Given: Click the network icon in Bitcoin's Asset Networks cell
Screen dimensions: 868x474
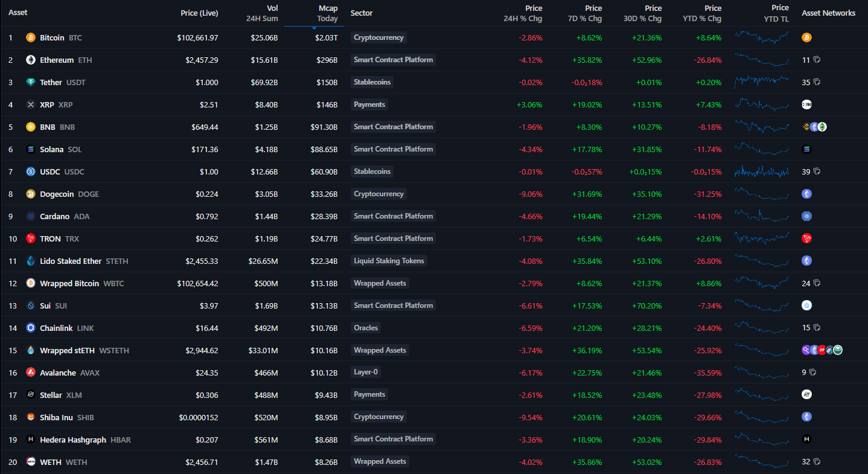Looking at the screenshot, I should tap(806, 37).
